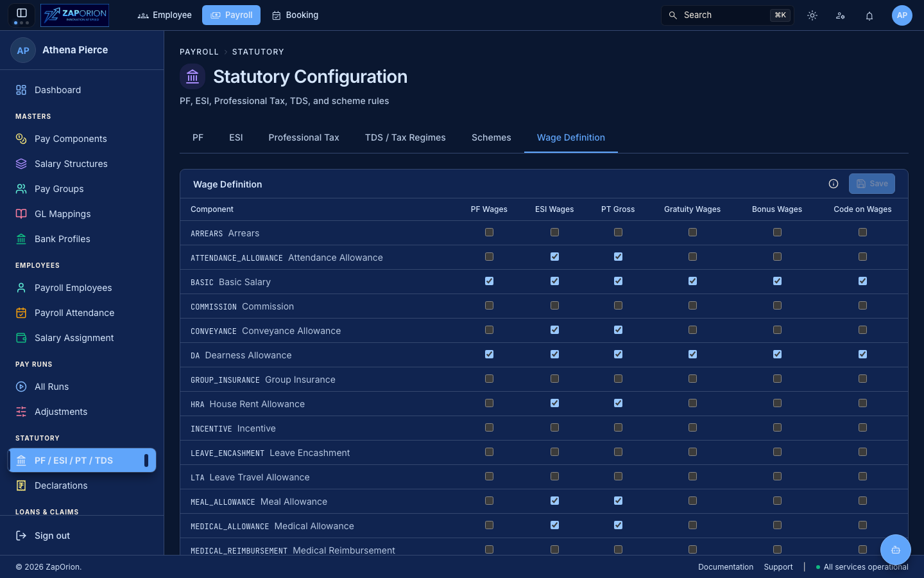Open the TDS / Tax Regimes tab
Image resolution: width=924 pixels, height=578 pixels.
pos(406,137)
